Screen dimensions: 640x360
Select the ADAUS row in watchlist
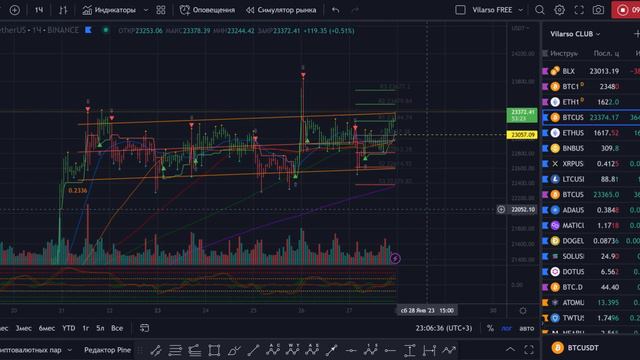tap(591, 210)
